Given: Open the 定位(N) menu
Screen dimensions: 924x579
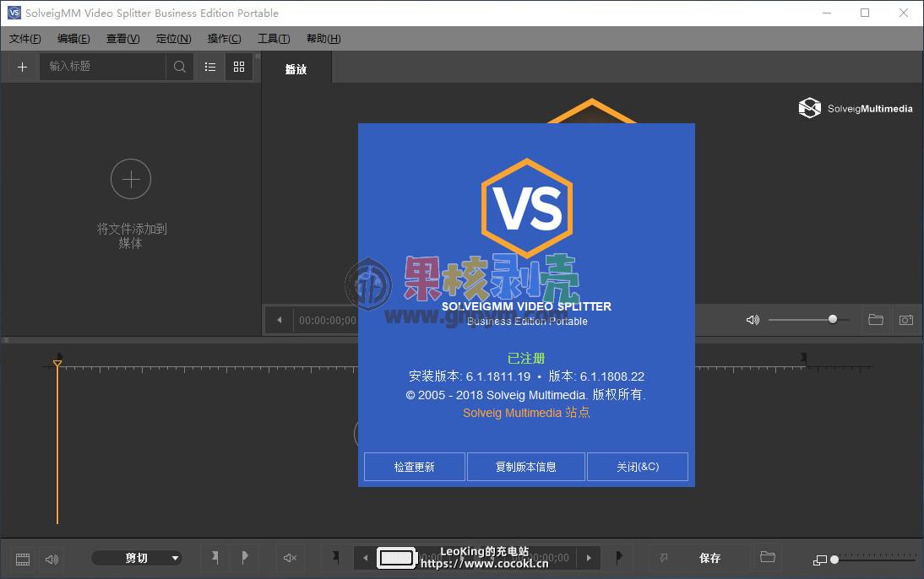Looking at the screenshot, I should [x=173, y=39].
